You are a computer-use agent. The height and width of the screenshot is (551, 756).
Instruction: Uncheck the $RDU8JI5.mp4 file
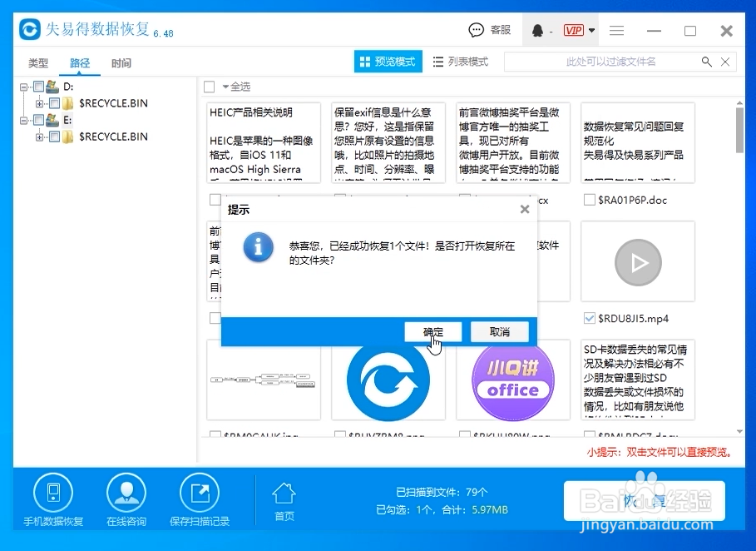(588, 318)
